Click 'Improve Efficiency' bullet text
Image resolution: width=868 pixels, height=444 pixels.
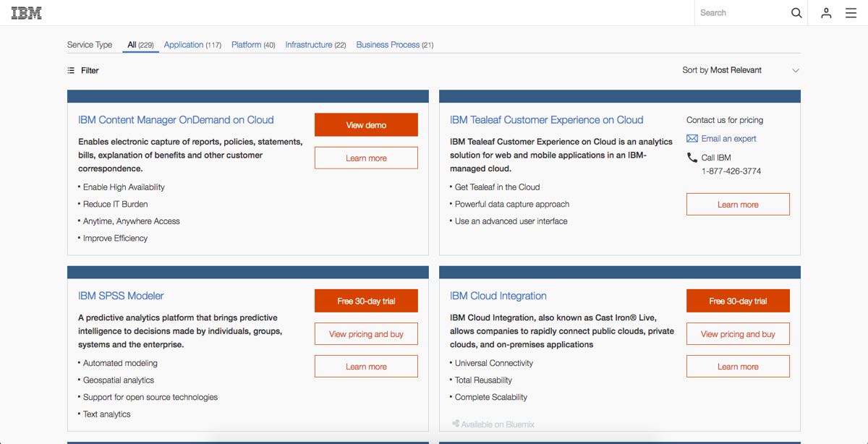[115, 238]
